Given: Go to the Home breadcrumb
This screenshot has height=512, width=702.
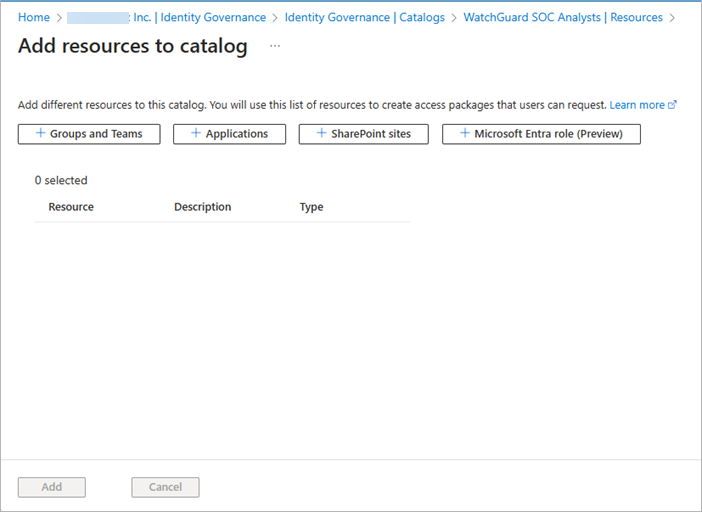Looking at the screenshot, I should [x=34, y=18].
